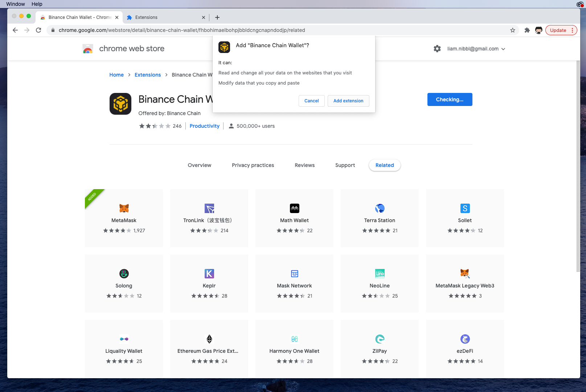Open the macOS menu bar status icon

(580, 4)
